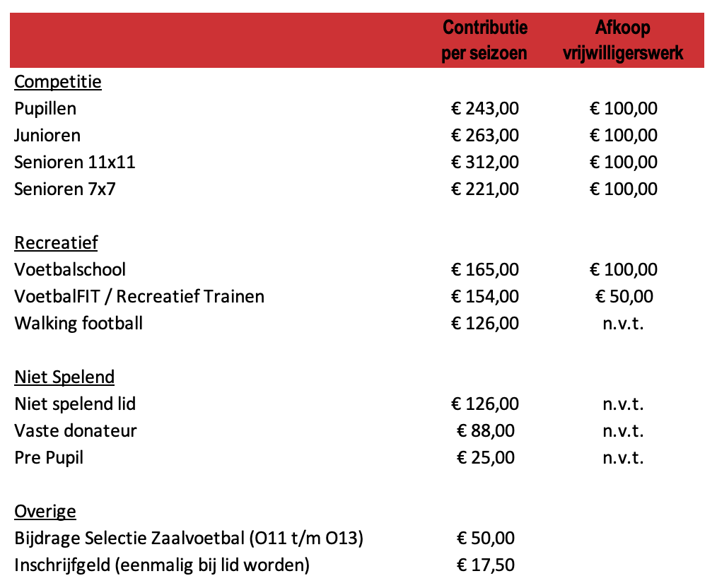Screen dimensions: 717x588
Task: Click the Competitie section heading
Action: tap(57, 82)
